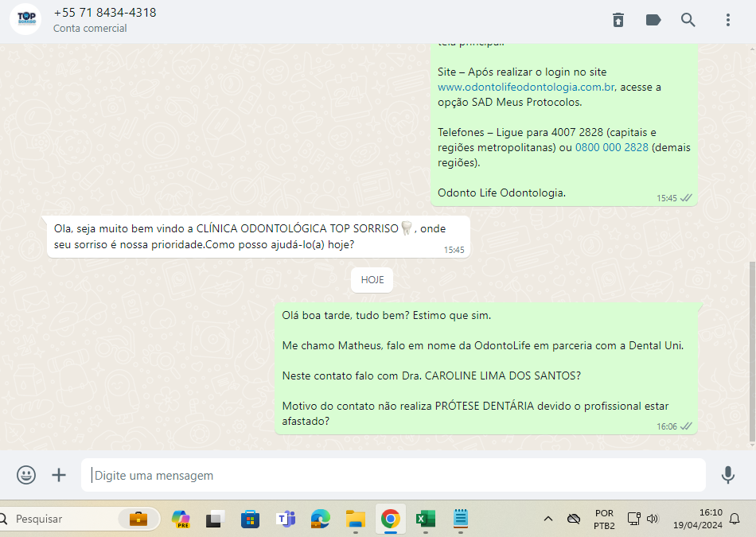Click the HOJE date separator badge

click(372, 279)
